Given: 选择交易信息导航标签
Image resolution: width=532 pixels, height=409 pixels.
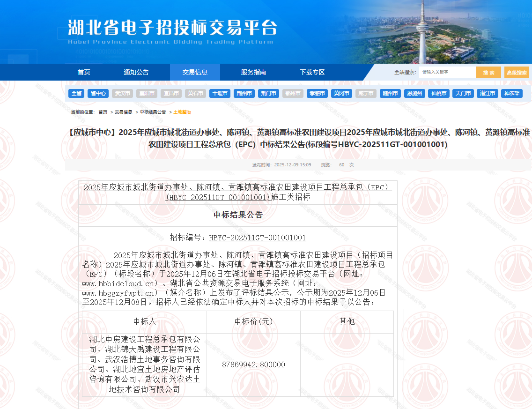Looking at the screenshot, I should [x=195, y=72].
